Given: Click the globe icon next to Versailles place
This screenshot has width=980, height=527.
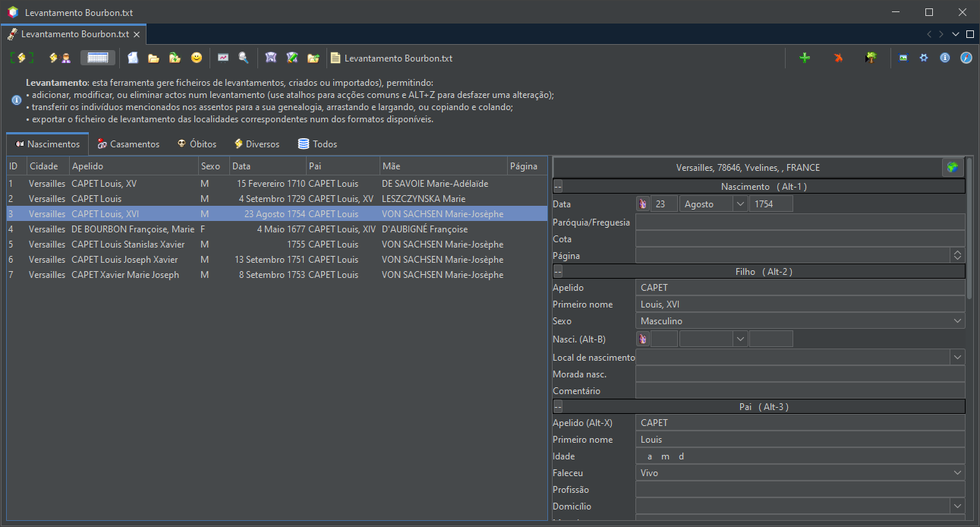Looking at the screenshot, I should click(x=953, y=167).
